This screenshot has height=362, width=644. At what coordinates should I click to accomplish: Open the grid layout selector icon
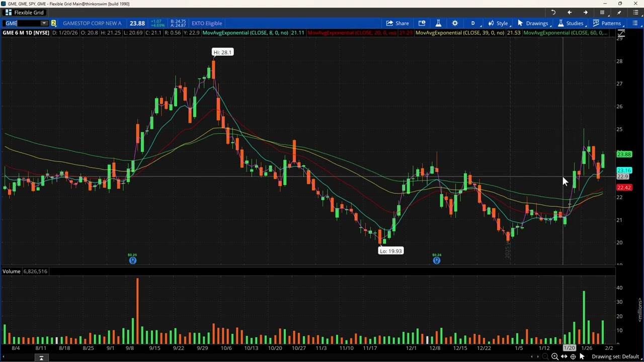tap(602, 13)
